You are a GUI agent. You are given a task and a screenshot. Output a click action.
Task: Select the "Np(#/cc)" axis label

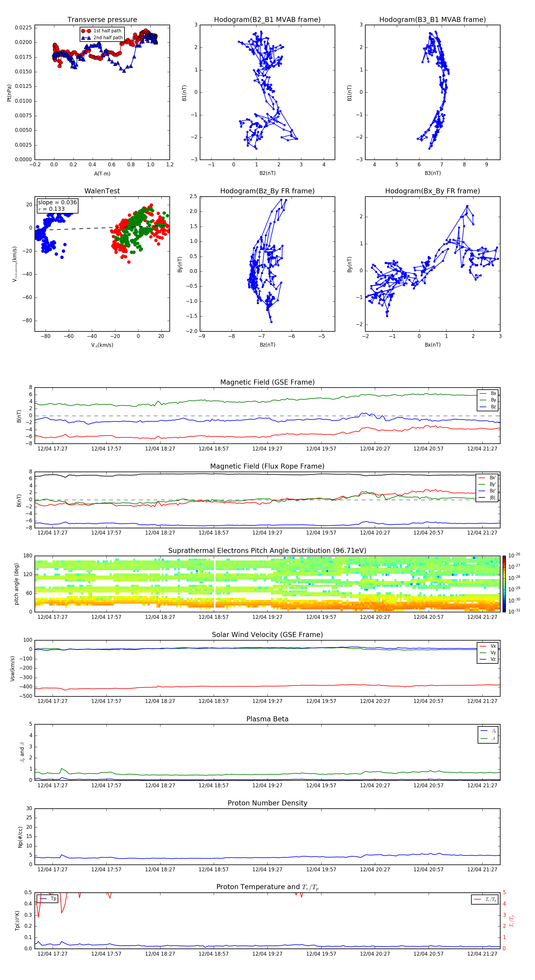20,837
